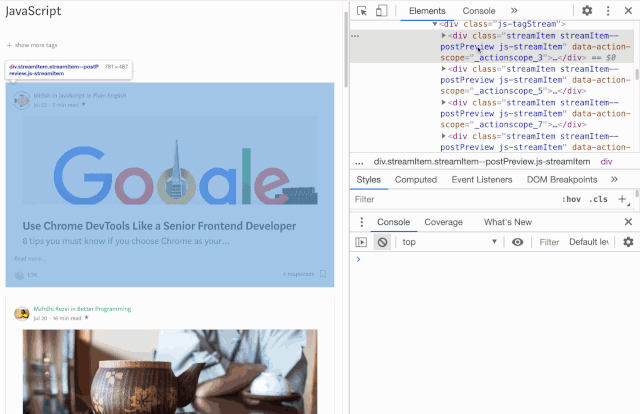640x414 pixels.
Task: Expand the last visible streamItem div node
Action: point(443,136)
